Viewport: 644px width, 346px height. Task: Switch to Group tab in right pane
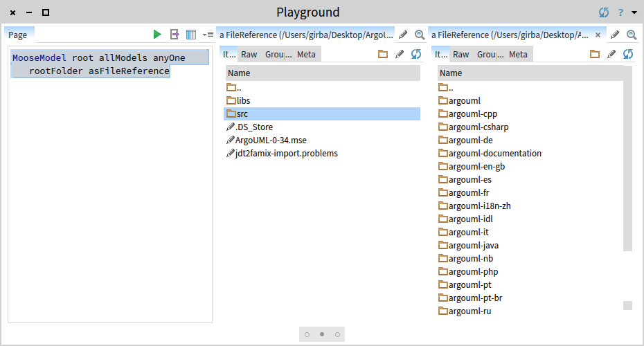pyautogui.click(x=490, y=54)
